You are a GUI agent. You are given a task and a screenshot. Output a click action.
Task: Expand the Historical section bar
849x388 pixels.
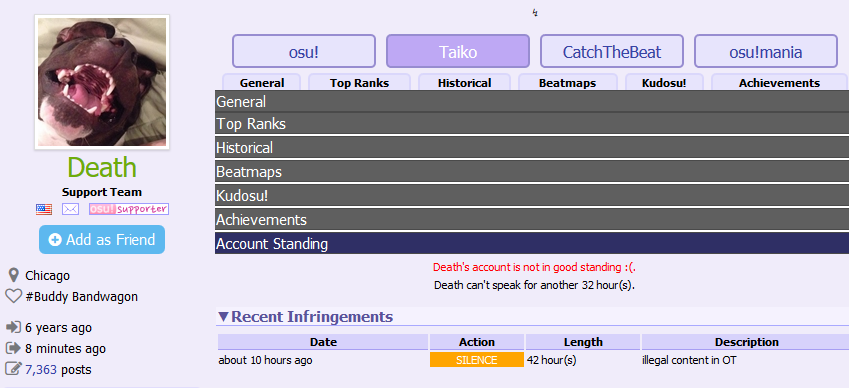pyautogui.click(x=532, y=148)
